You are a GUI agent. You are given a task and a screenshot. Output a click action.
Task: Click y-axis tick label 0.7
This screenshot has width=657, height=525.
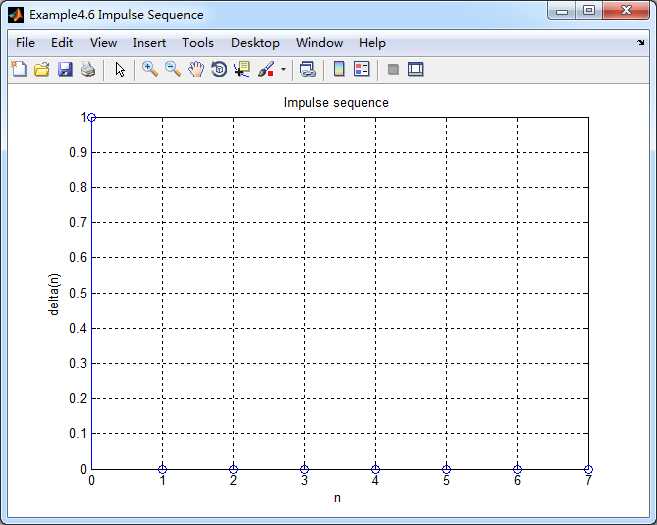(78, 222)
